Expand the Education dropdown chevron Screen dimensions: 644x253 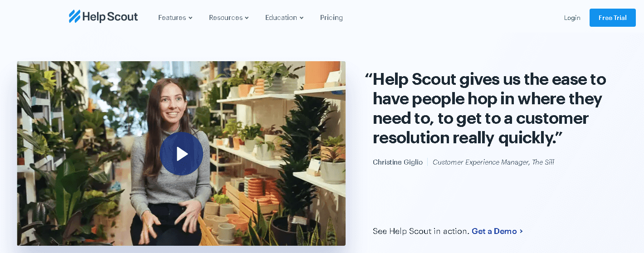tap(302, 18)
